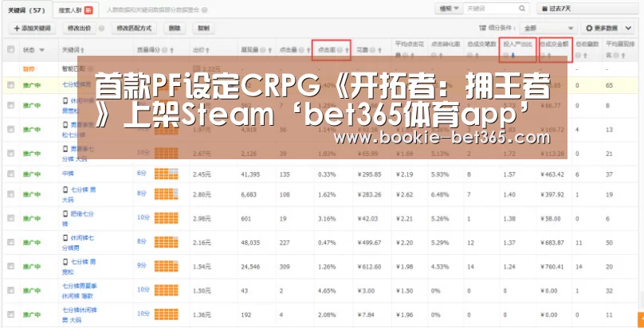The height and width of the screenshot is (328, 644).
Task: Open the 状态 status filter dropdown
Action: 41,50
